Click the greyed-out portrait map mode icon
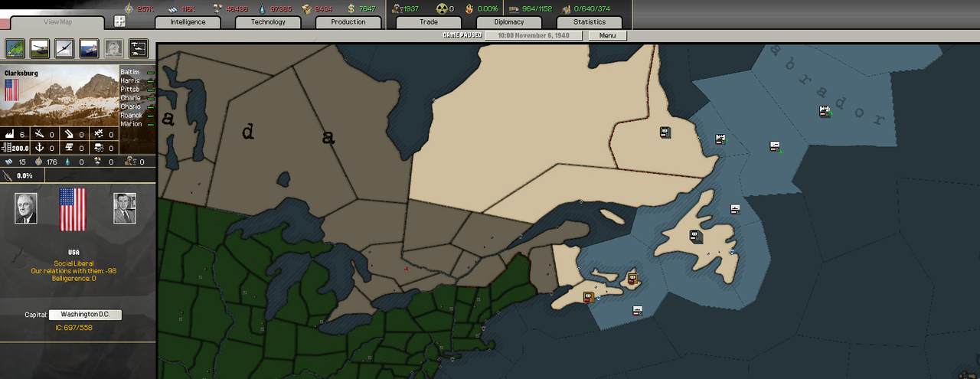The width and height of the screenshot is (980, 379). pos(113,49)
